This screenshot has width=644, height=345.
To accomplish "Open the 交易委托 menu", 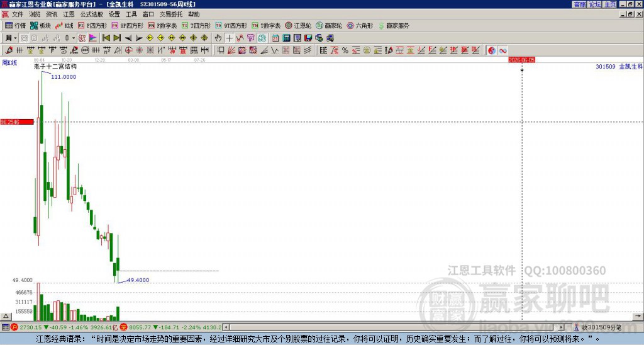I will point(171,14).
